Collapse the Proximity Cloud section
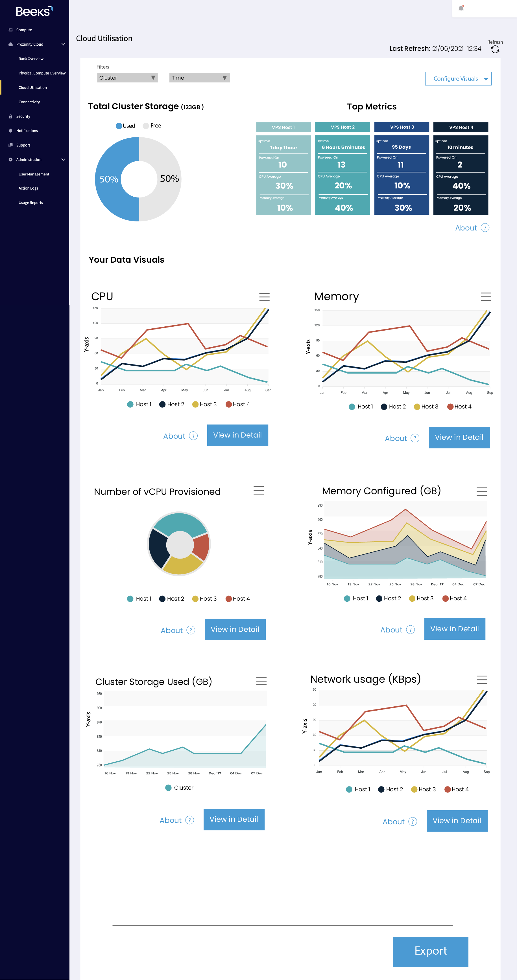 pos(63,44)
